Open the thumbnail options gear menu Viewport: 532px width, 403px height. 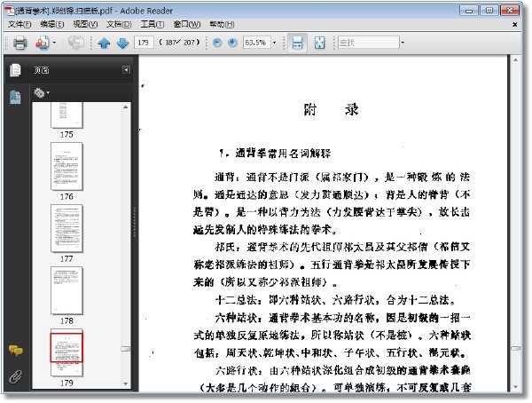click(x=42, y=92)
